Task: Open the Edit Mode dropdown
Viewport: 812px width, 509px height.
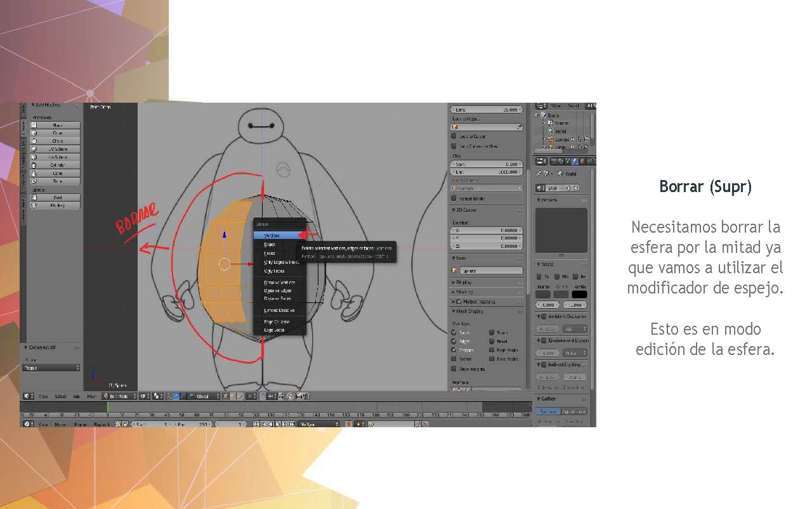Action: (x=119, y=396)
